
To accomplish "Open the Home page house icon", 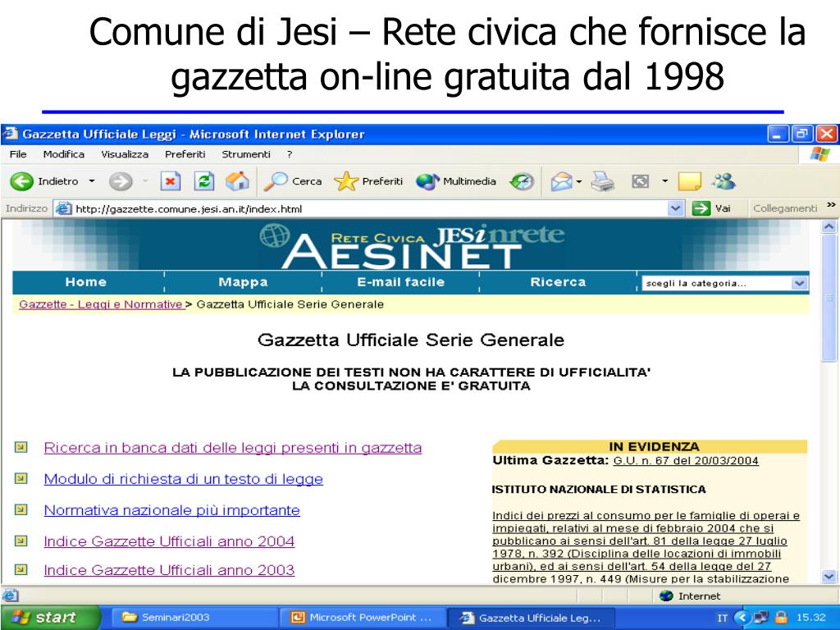I will click(x=237, y=181).
